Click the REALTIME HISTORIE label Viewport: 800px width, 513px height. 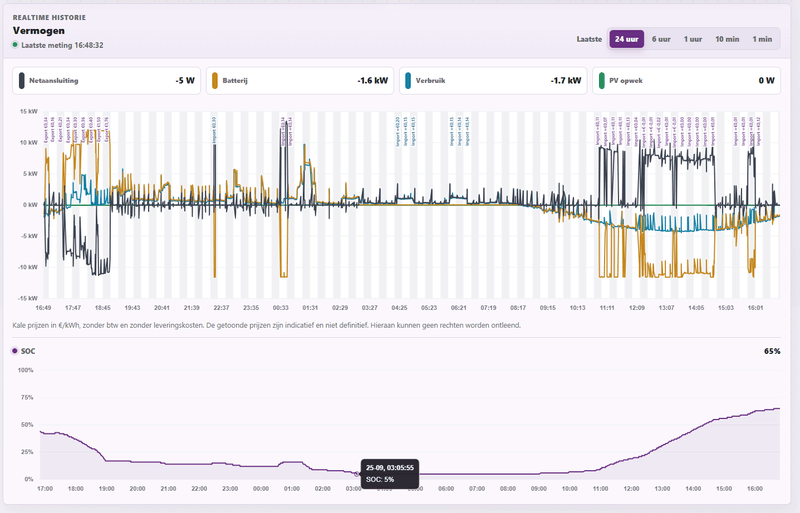pyautogui.click(x=49, y=17)
